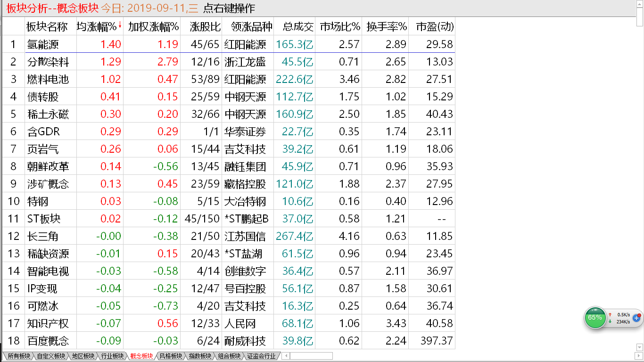Select the 燃料电池 sector name

click(x=48, y=79)
